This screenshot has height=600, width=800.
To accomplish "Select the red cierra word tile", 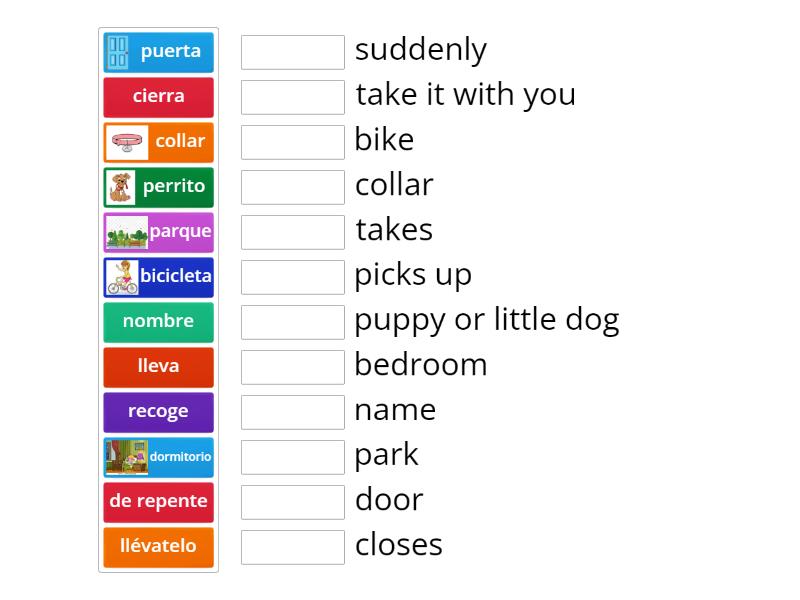I will tap(158, 97).
